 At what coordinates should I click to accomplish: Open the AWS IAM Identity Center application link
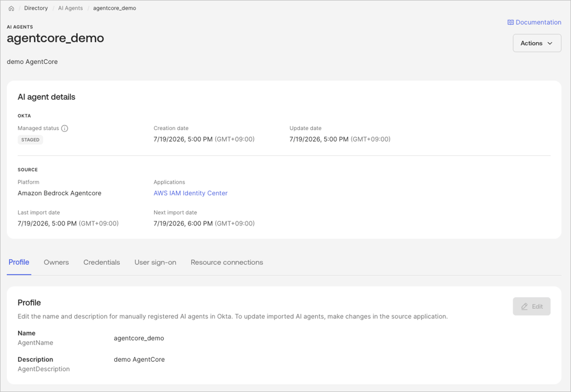[x=191, y=193]
